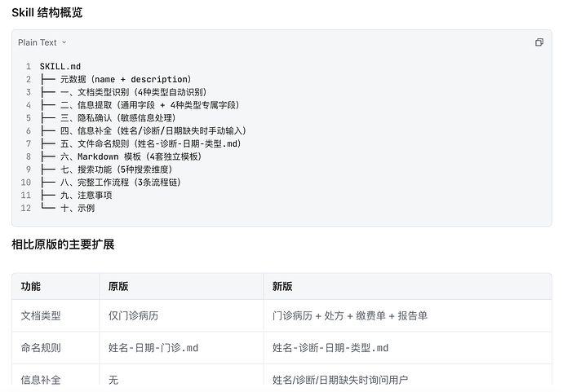Click code line SKILL.md
Screen dimensions: 563x392
[x=60, y=66]
